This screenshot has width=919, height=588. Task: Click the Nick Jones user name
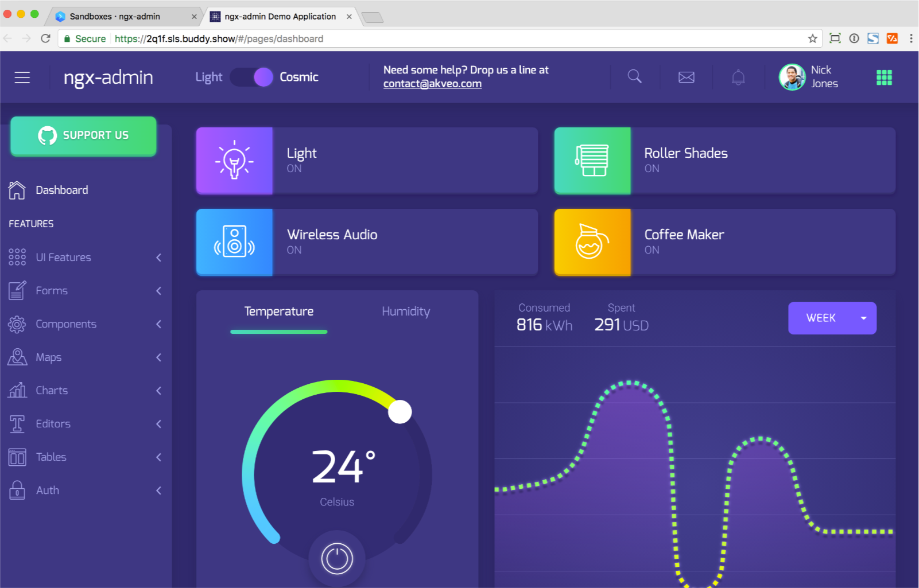(x=824, y=77)
